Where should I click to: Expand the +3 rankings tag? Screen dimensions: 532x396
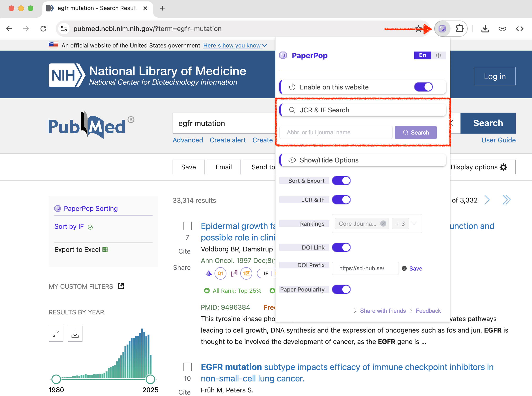tap(400, 224)
